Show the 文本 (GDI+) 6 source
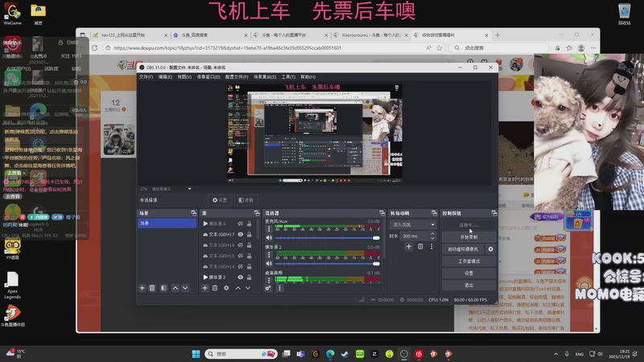This screenshot has height=362, width=644. (x=241, y=245)
